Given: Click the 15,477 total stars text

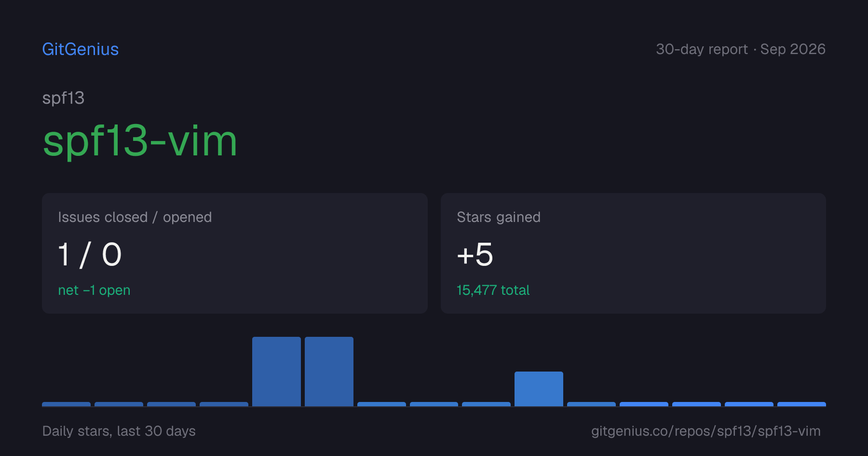Looking at the screenshot, I should click(x=493, y=290).
